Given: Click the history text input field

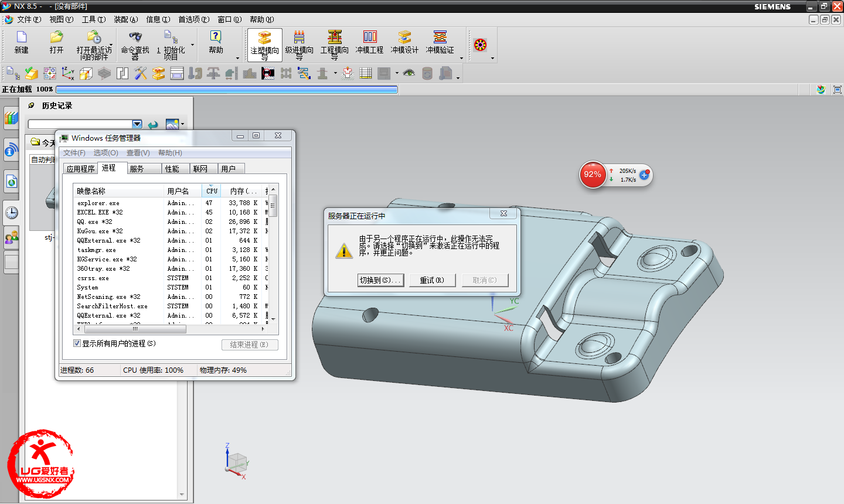Looking at the screenshot, I should pyautogui.click(x=80, y=124).
